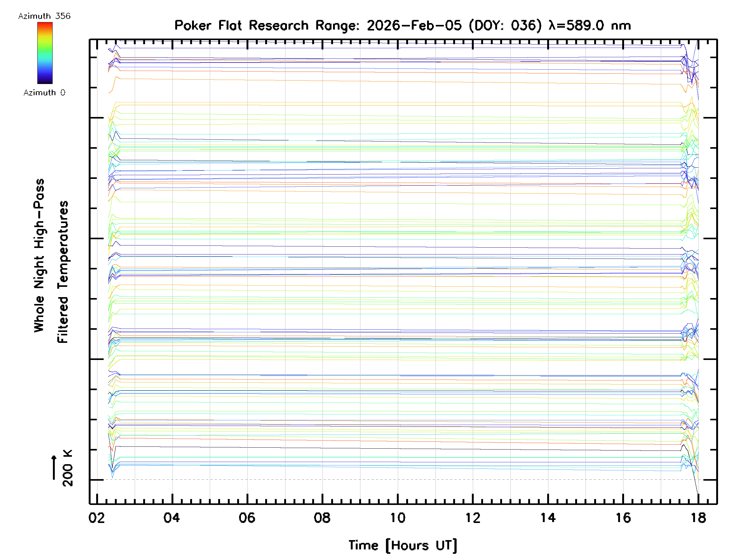Click the 'Azimuth 0' label

(44, 92)
